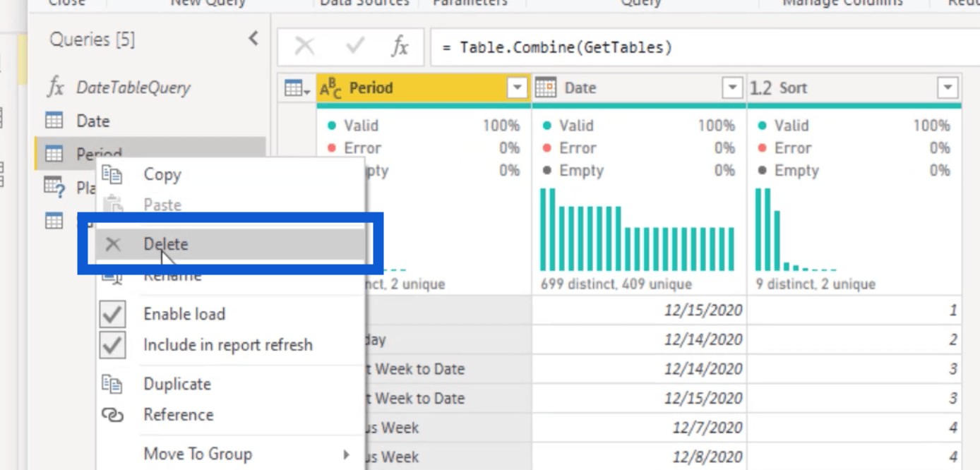Select the 12/8/2020 date cell

pyautogui.click(x=639, y=457)
